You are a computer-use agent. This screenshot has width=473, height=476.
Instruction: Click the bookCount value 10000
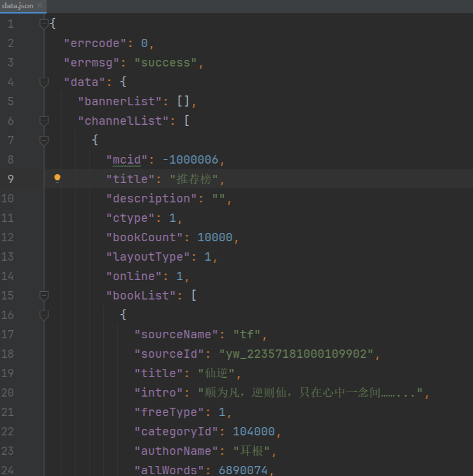click(215, 237)
